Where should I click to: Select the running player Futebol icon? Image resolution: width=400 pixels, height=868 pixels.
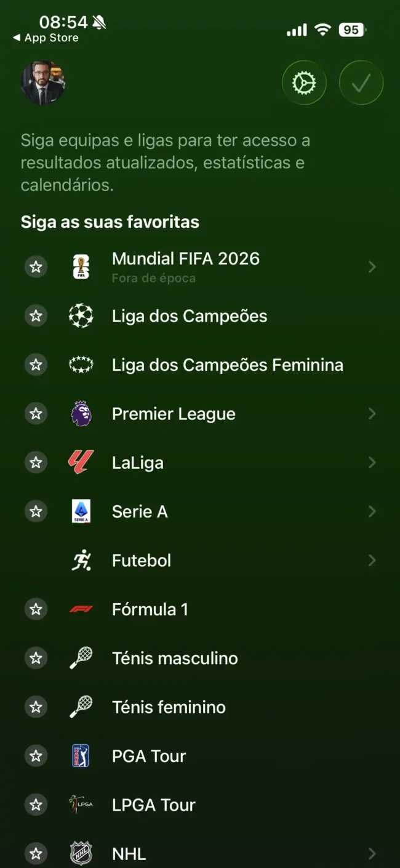pyautogui.click(x=81, y=560)
